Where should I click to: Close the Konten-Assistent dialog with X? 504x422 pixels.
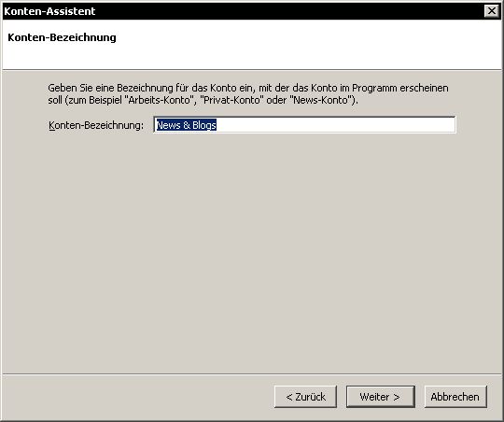coord(492,11)
